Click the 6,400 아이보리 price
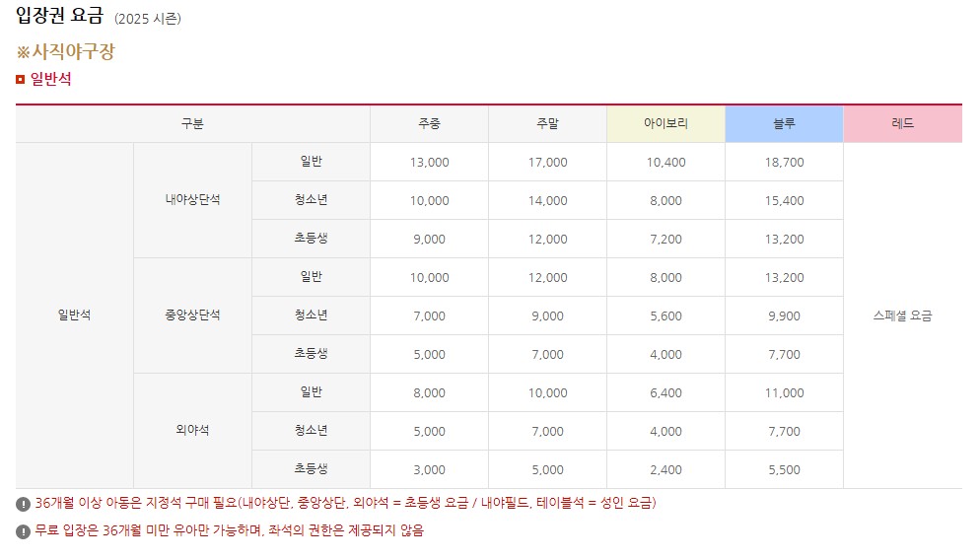Viewport: 980px width, 560px height. tap(665, 393)
